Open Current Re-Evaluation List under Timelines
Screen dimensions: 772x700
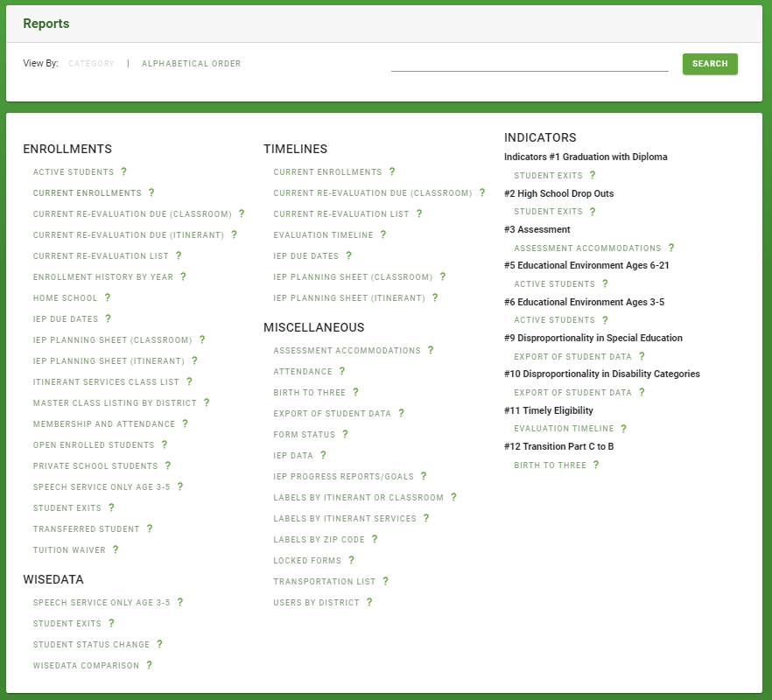click(x=341, y=214)
